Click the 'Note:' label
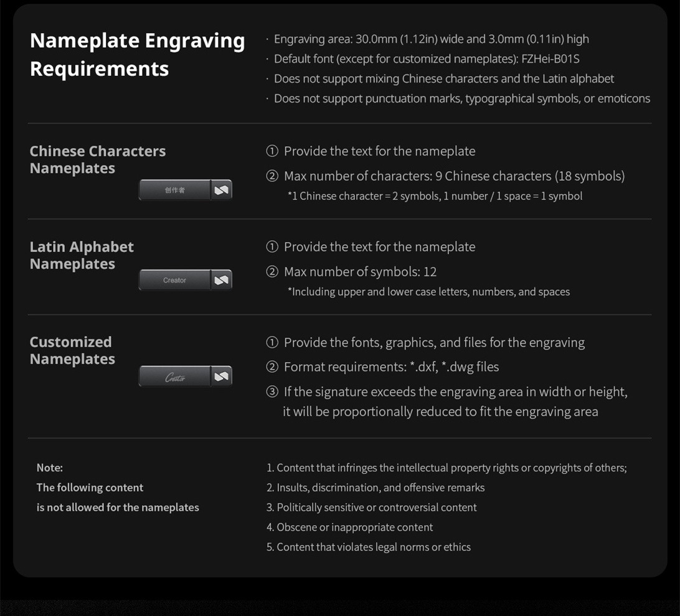 [50, 468]
